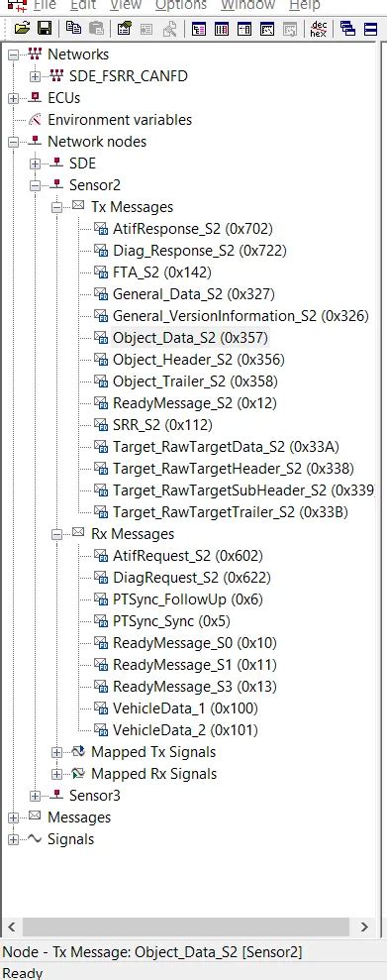387x980 pixels.
Task: Select the FTA_S2 (0x142) message
Action: click(x=162, y=272)
